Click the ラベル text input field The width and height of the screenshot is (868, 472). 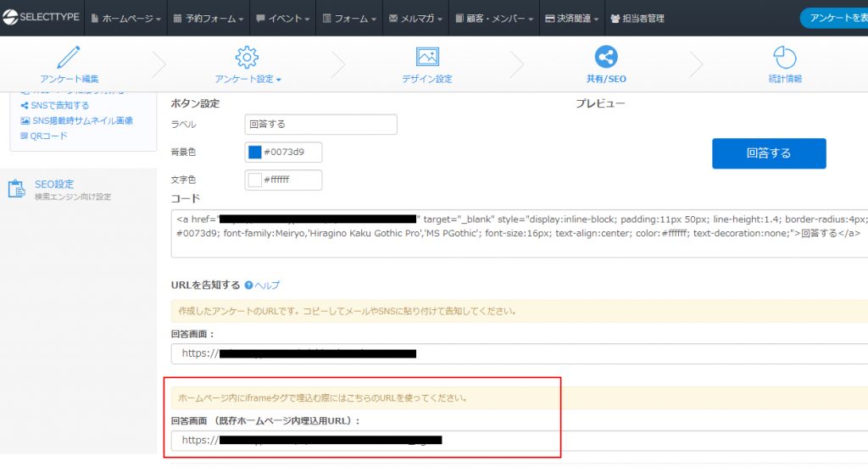click(320, 125)
